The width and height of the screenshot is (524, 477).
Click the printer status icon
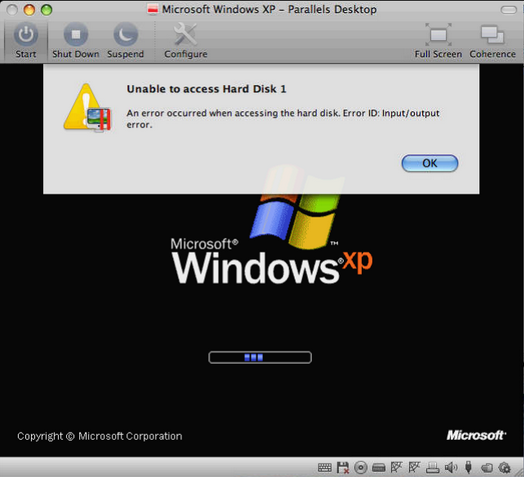432,467
